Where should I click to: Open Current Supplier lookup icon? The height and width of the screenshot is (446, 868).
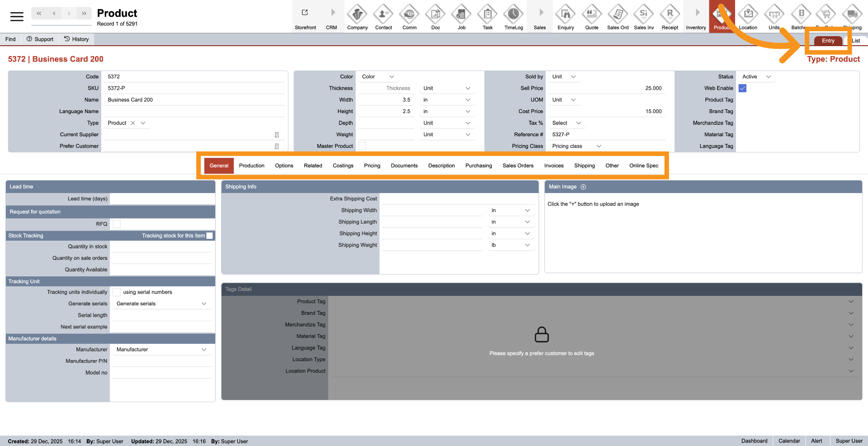[x=277, y=135]
